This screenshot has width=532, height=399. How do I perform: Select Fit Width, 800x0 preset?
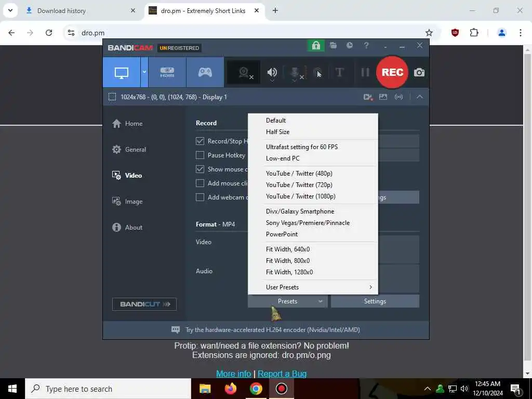tap(313, 261)
